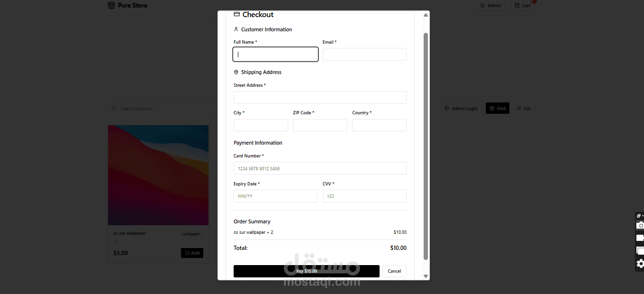Viewport: 644px width, 294px height.
Task: Click the dialog scrollbar down arrow
Action: point(426,276)
